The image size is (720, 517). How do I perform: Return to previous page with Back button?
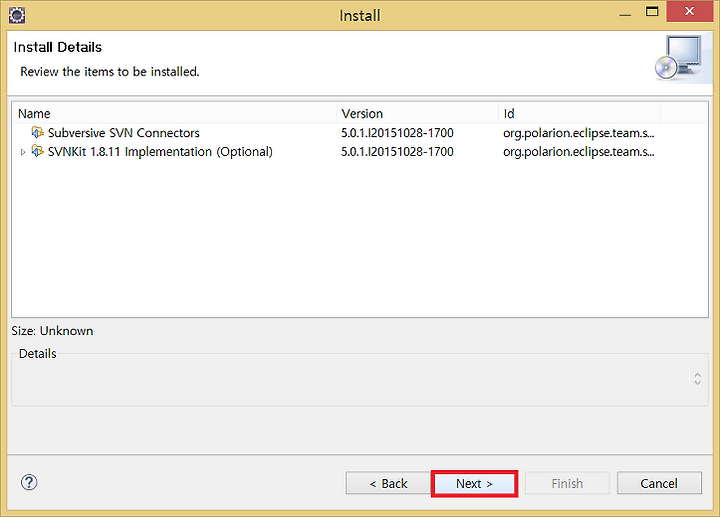pyautogui.click(x=388, y=483)
